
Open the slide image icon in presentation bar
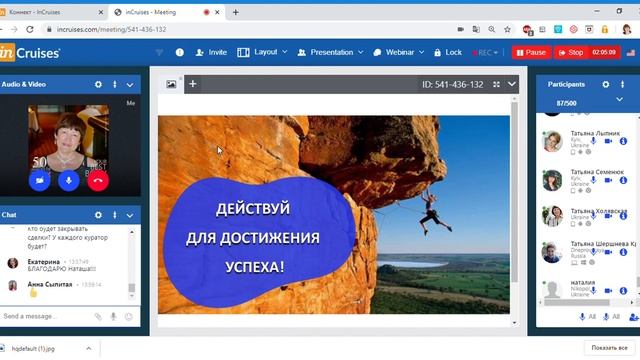(171, 84)
